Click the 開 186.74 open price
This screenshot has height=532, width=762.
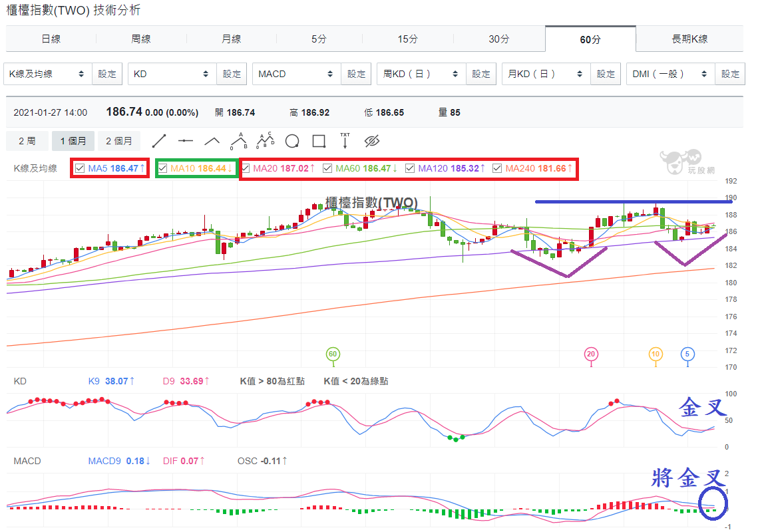235,112
